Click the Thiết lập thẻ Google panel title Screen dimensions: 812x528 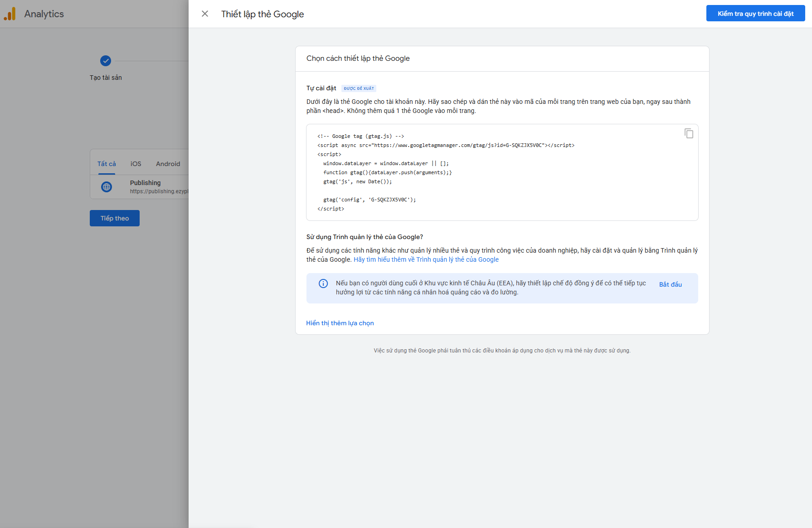click(x=263, y=14)
